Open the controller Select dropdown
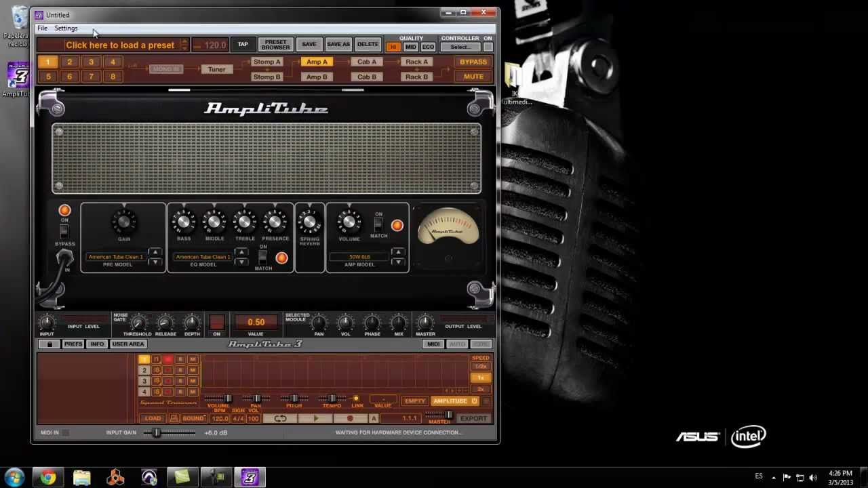This screenshot has height=488, width=868. (460, 47)
